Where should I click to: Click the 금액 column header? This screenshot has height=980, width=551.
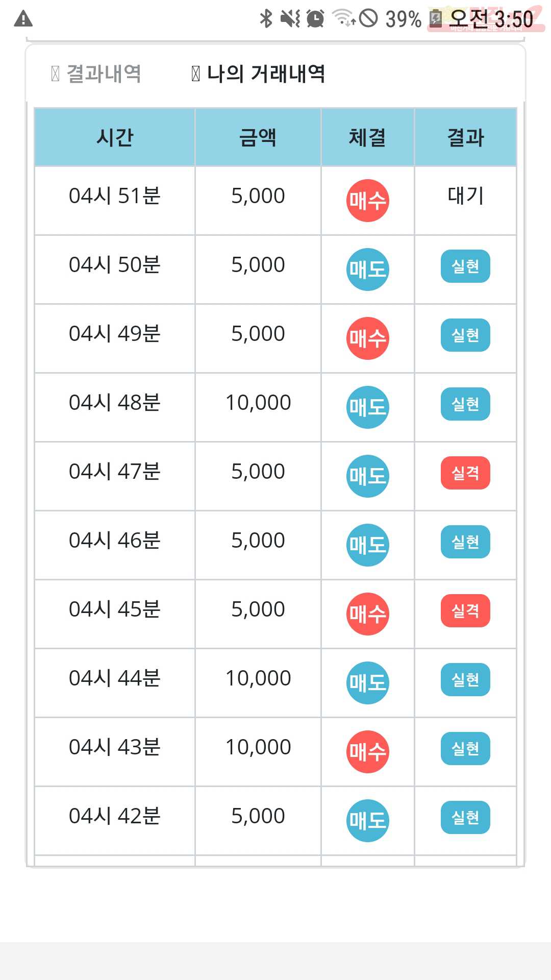(258, 137)
